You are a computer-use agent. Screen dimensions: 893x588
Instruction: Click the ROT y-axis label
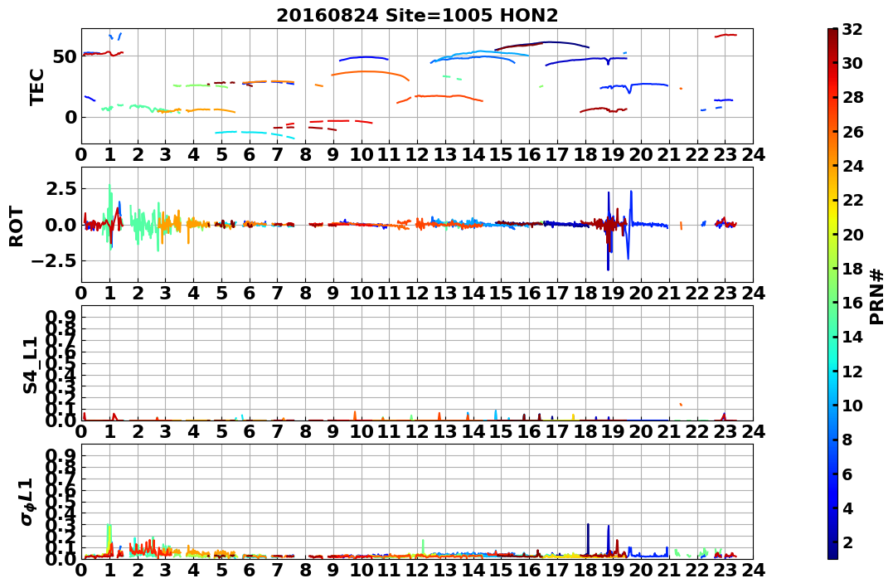tap(17, 226)
